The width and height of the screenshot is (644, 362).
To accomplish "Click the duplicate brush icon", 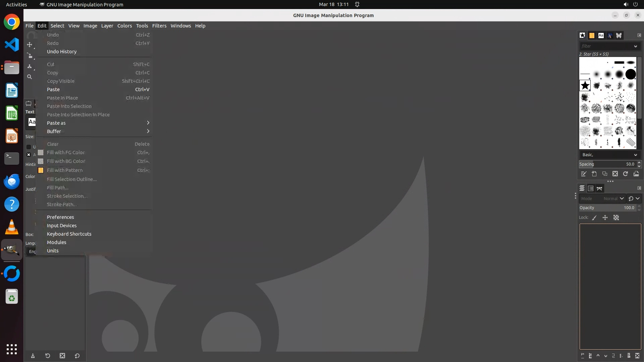I will tap(604, 174).
